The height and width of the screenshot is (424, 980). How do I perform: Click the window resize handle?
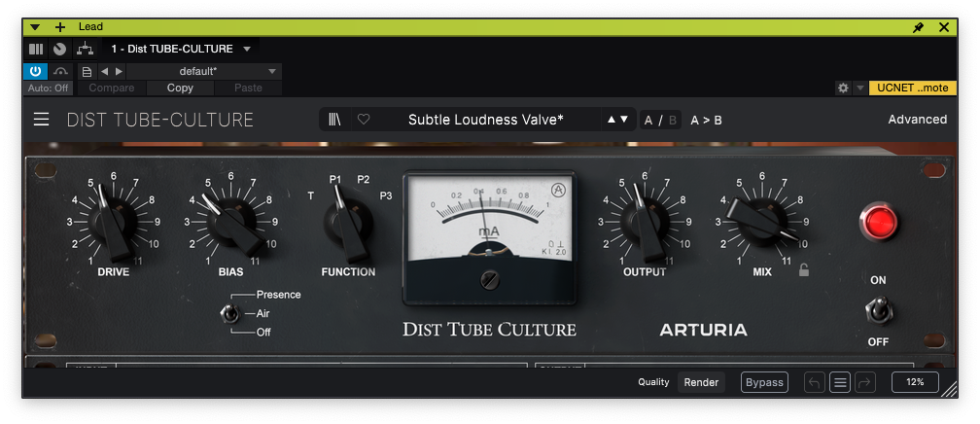[x=950, y=390]
